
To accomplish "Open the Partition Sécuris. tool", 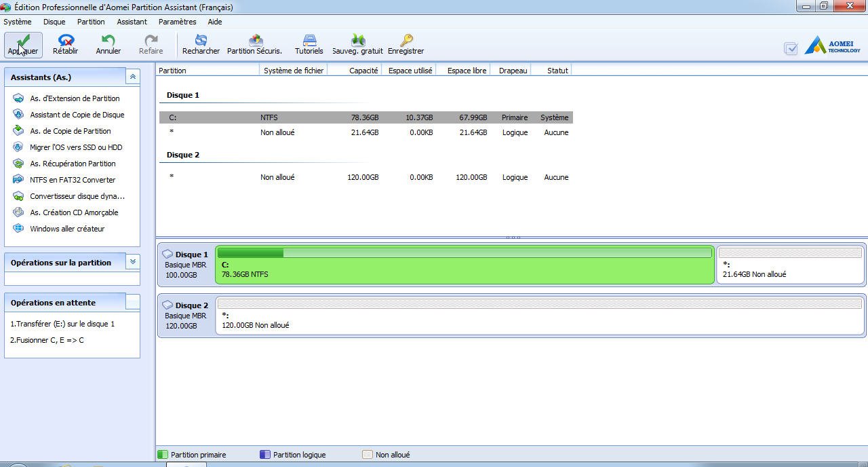I will [x=255, y=45].
